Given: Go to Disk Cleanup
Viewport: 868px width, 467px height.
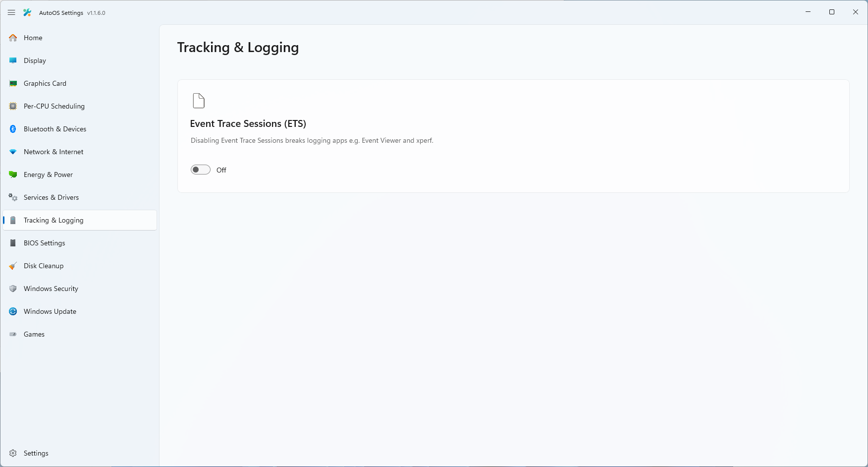Looking at the screenshot, I should coord(80,266).
